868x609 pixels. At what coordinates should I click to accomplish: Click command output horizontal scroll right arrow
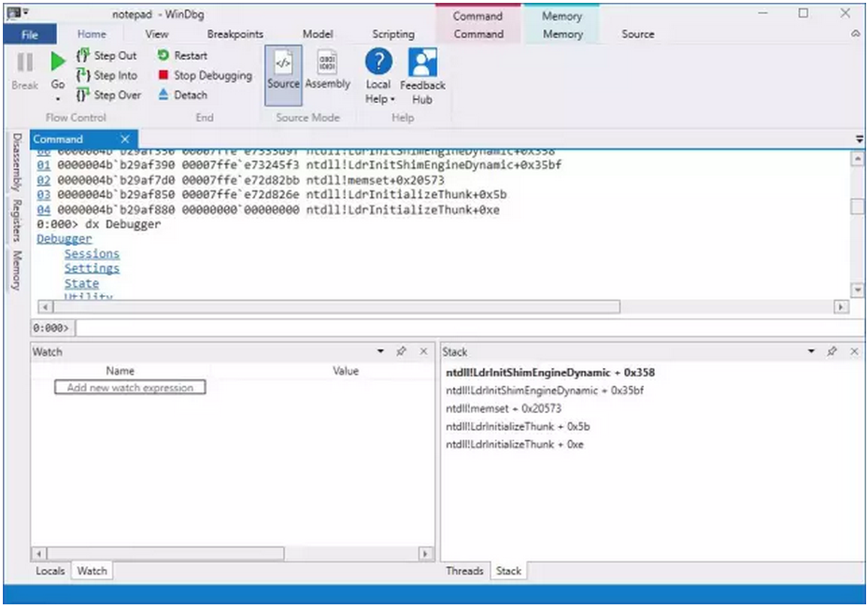[842, 306]
